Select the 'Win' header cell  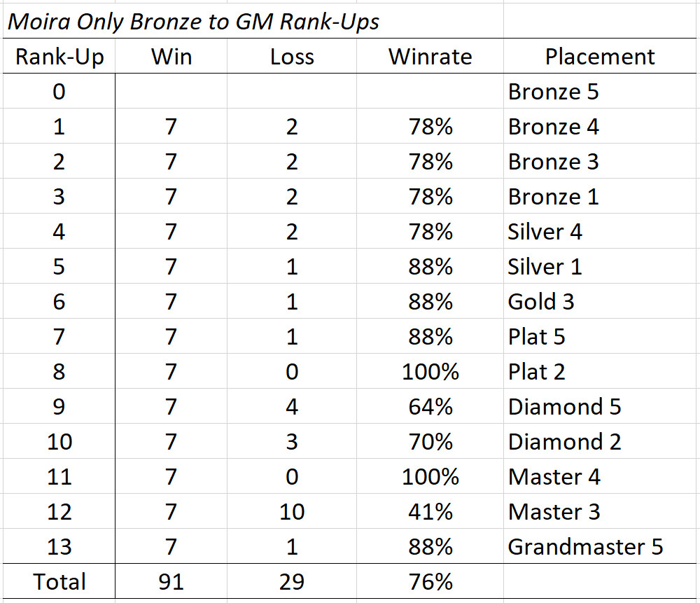pyautogui.click(x=171, y=57)
